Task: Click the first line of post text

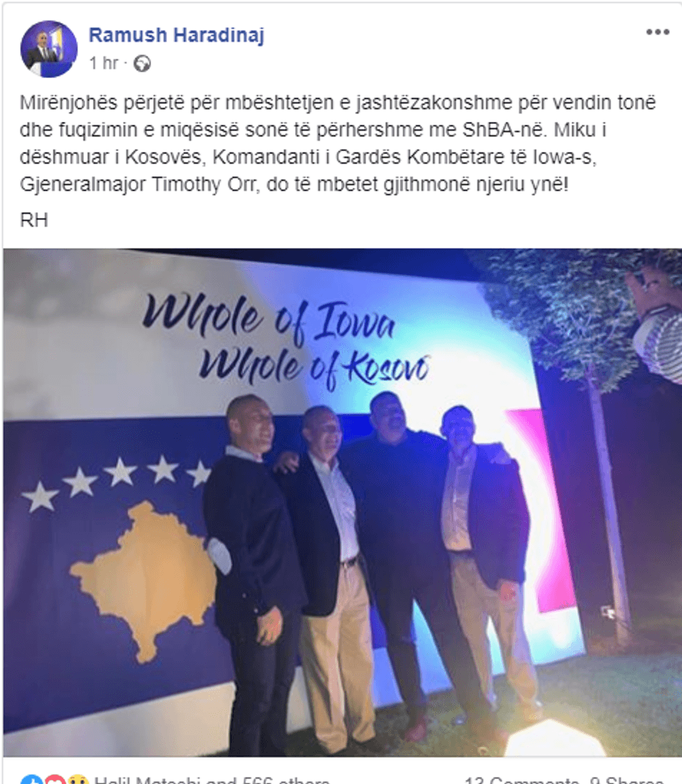Action: click(x=338, y=102)
